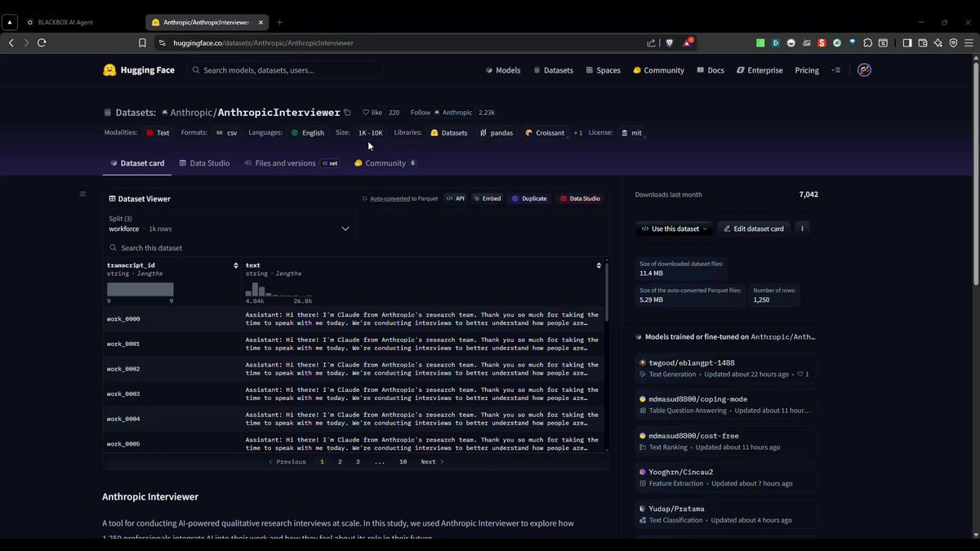Click the Brave Rewards triangle icon
Screen dimensions: 980x551
[x=687, y=43]
